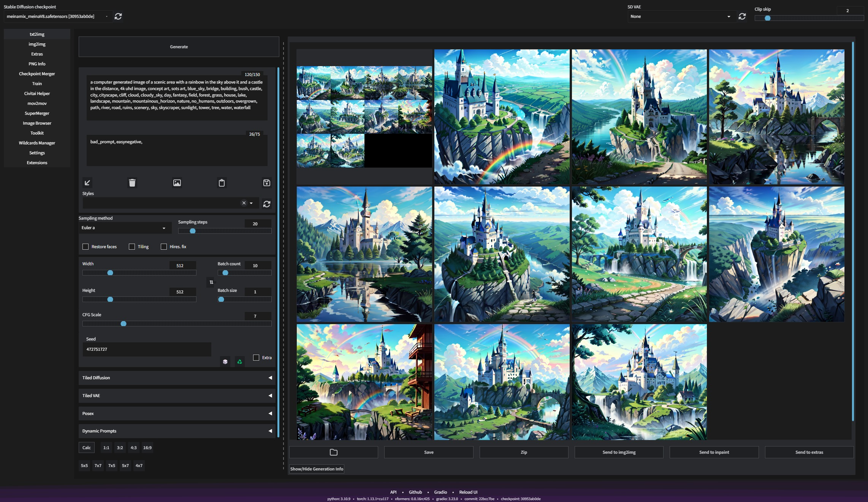This screenshot has height=502, width=868.
Task: Open the Sampling method dropdown
Action: pos(125,228)
